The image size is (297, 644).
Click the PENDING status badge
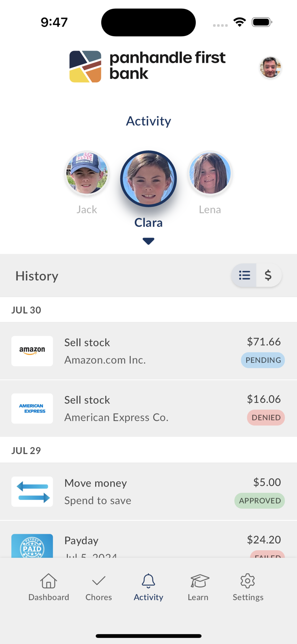[263, 360]
